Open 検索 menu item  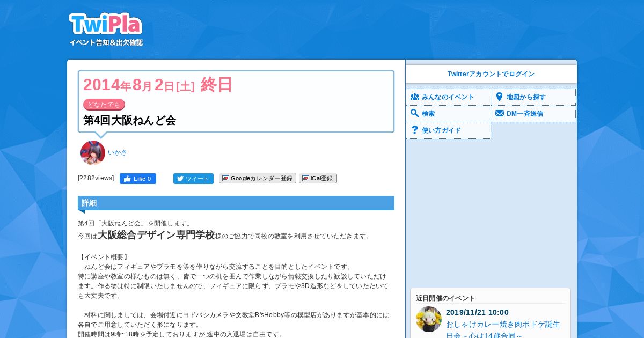click(448, 114)
